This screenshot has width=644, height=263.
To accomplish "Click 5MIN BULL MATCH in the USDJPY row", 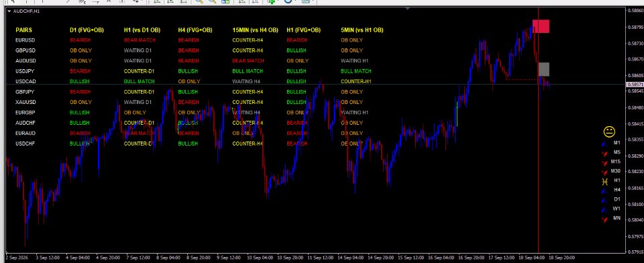I will point(356,71).
